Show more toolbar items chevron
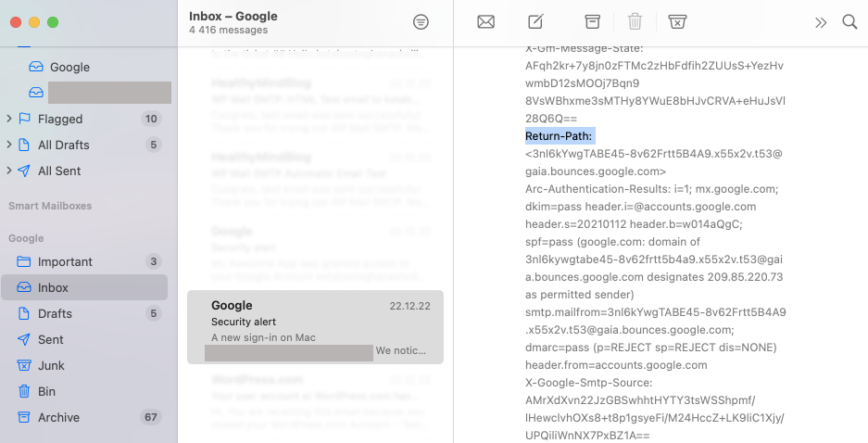The height and width of the screenshot is (443, 868). (x=821, y=22)
